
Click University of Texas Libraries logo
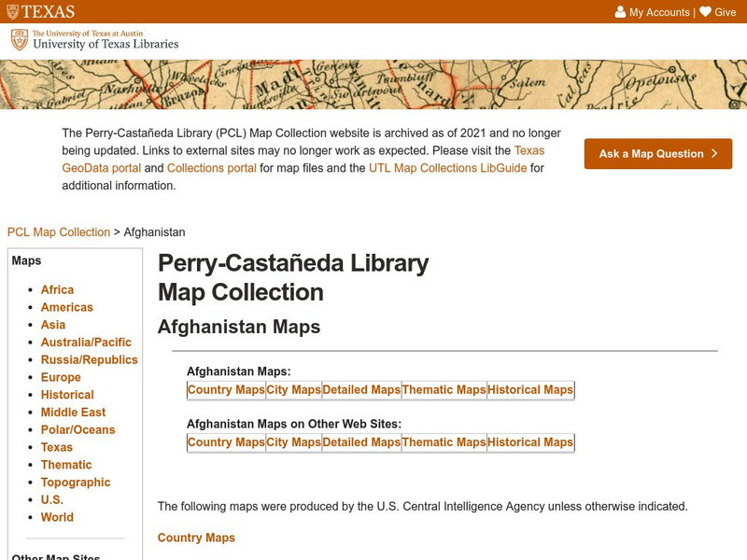[94, 39]
